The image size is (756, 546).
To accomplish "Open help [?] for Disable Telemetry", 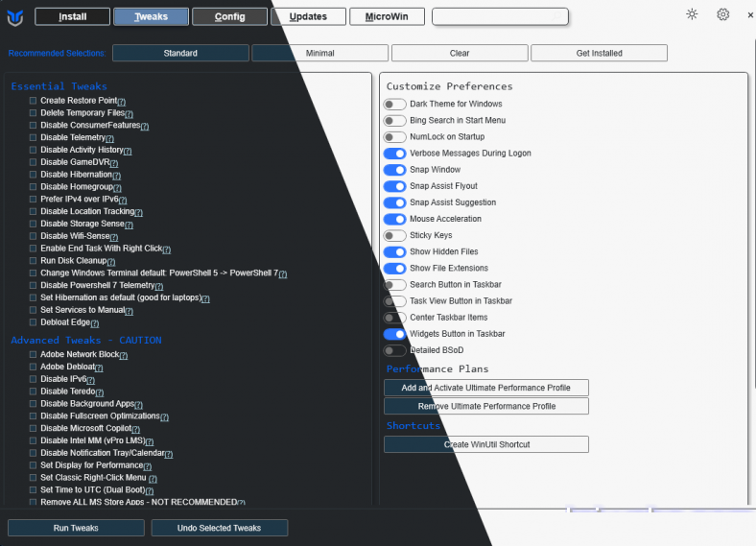I will tap(109, 138).
